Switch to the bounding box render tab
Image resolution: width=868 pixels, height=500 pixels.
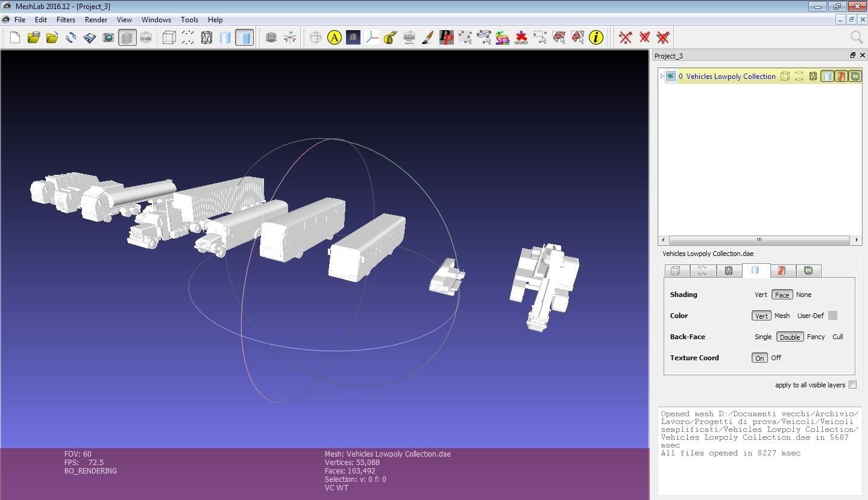(676, 271)
